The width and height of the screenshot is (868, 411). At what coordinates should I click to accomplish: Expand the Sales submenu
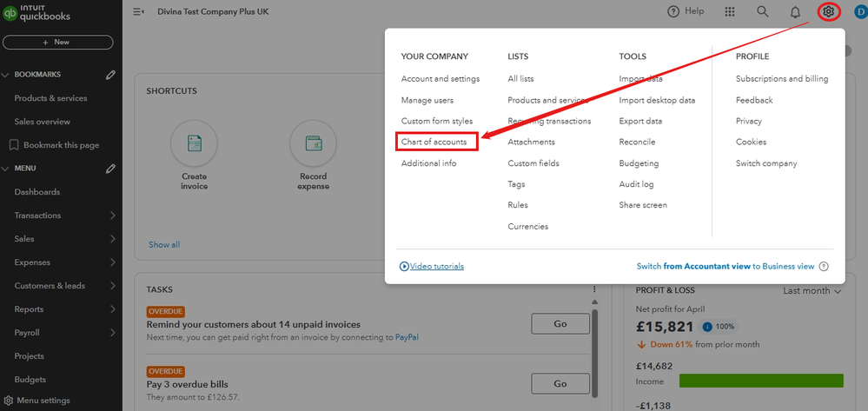(x=113, y=239)
